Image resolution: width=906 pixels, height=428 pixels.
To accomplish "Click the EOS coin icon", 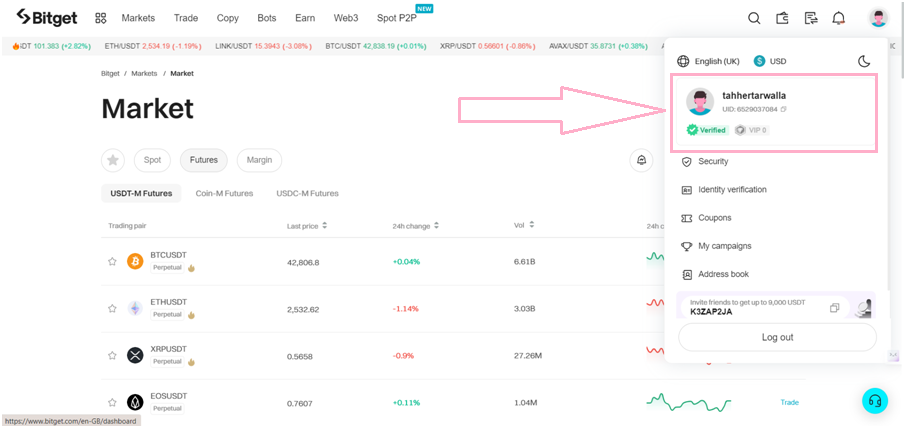I will (x=135, y=403).
